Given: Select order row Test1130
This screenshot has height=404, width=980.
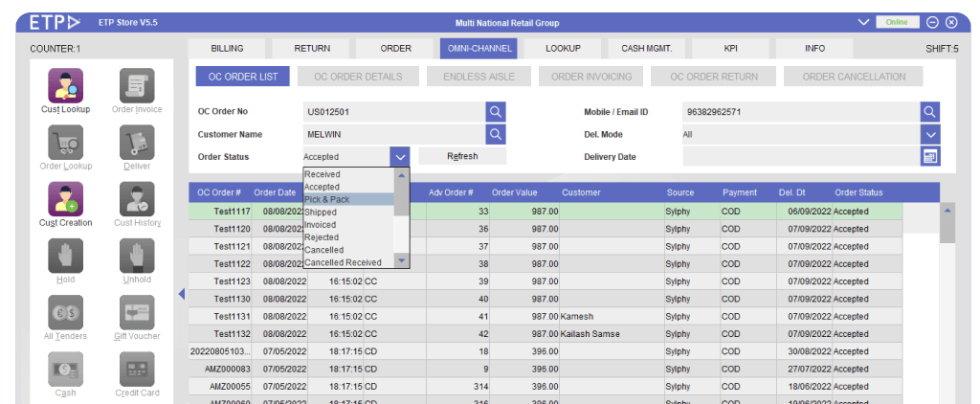Looking at the screenshot, I should tap(546, 299).
